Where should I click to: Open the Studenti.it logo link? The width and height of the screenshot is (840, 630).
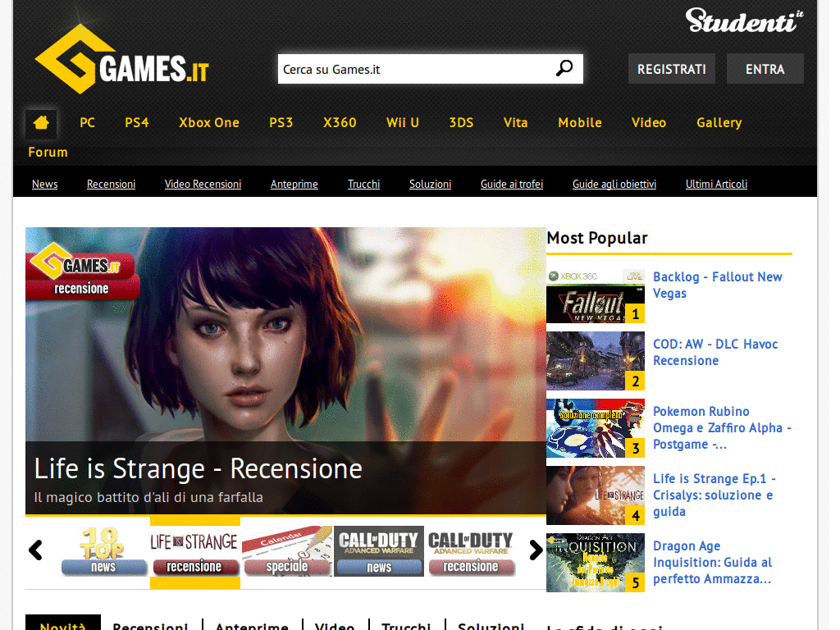coord(745,21)
